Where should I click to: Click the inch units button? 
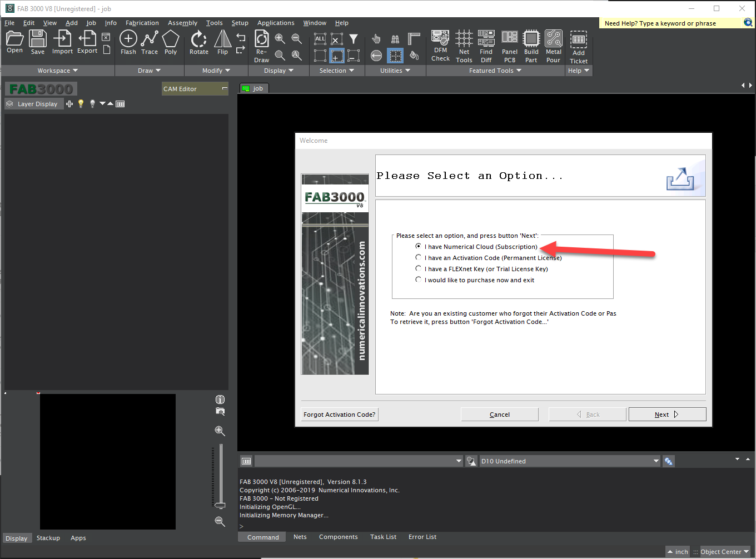(x=678, y=552)
